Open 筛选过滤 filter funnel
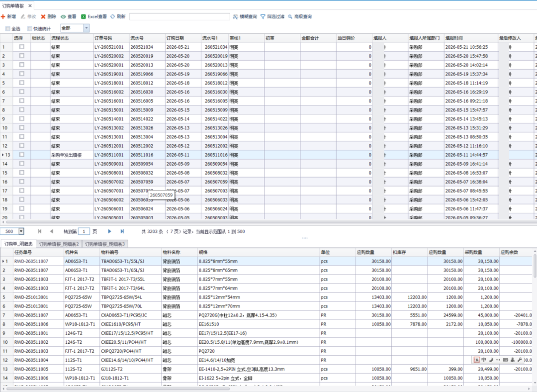 pos(272,16)
